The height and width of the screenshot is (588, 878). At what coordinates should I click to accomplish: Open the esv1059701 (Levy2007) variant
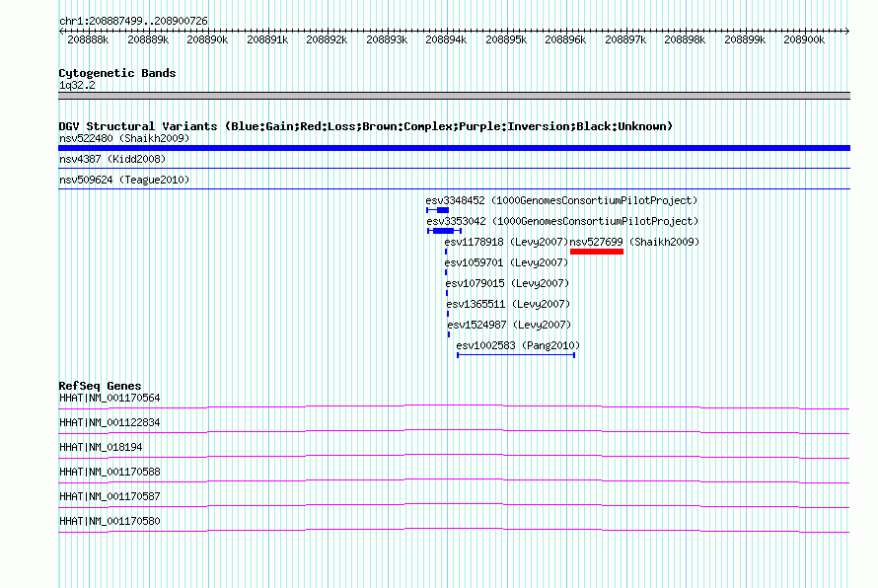[x=506, y=262]
